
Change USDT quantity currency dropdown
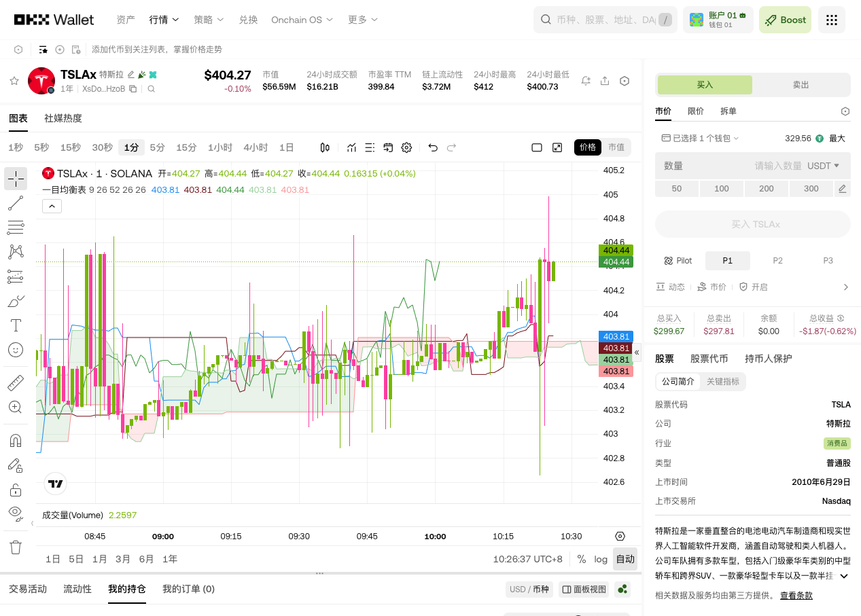pos(823,166)
